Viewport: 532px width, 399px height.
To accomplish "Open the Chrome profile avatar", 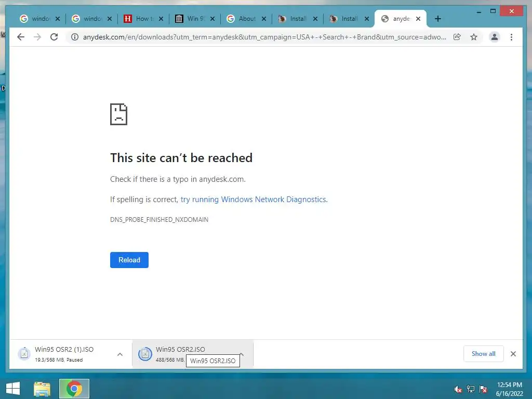I will tap(495, 37).
